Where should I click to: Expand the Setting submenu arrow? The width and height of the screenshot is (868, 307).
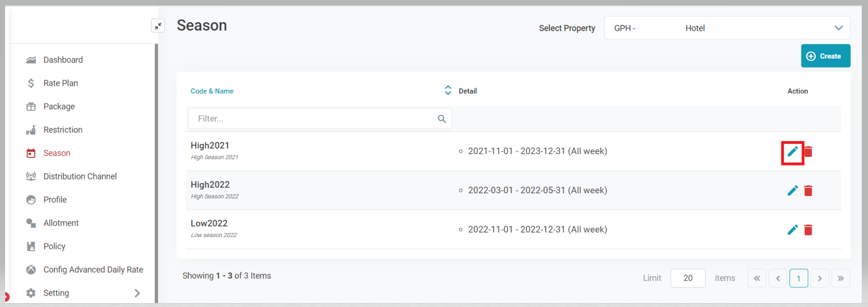click(x=137, y=293)
